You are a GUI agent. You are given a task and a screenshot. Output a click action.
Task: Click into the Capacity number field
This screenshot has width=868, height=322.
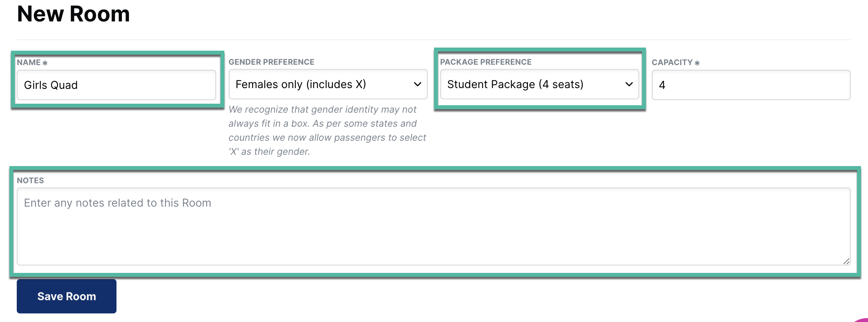coord(751,85)
